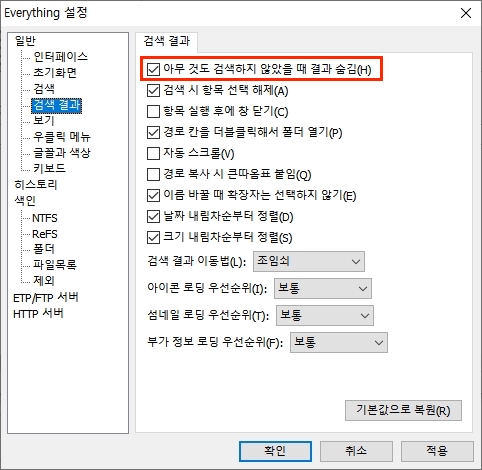Select 'ETP/FTP 서버' settings

click(46, 298)
